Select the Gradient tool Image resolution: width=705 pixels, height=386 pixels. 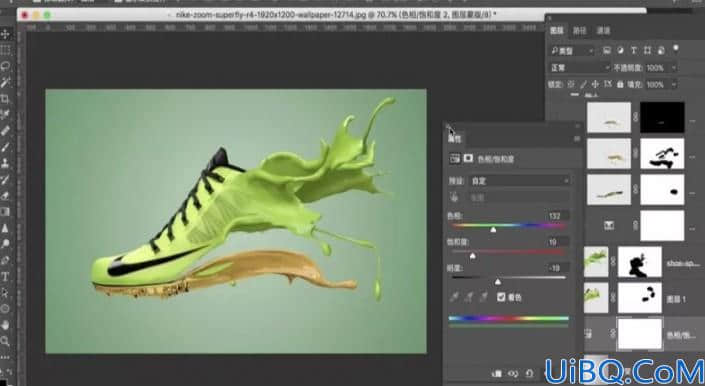5,212
